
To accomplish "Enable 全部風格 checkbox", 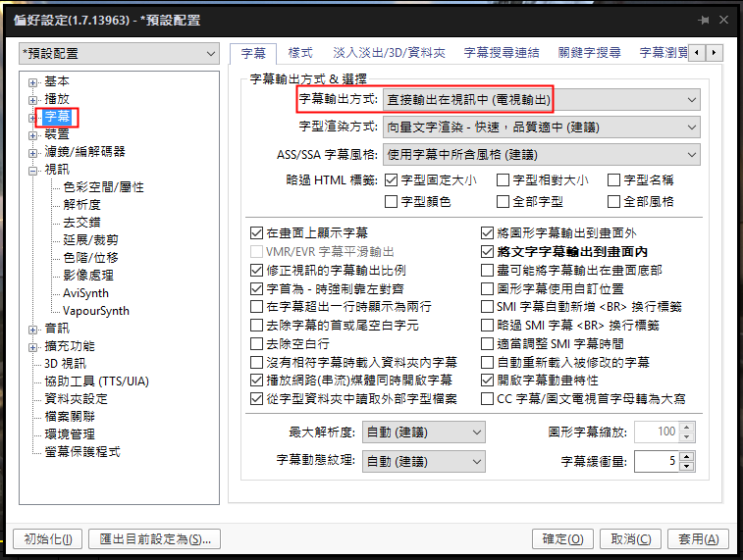I will [x=613, y=202].
